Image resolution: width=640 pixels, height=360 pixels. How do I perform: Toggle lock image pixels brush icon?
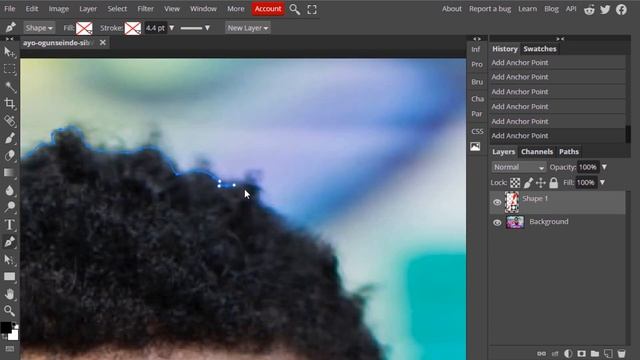[528, 183]
